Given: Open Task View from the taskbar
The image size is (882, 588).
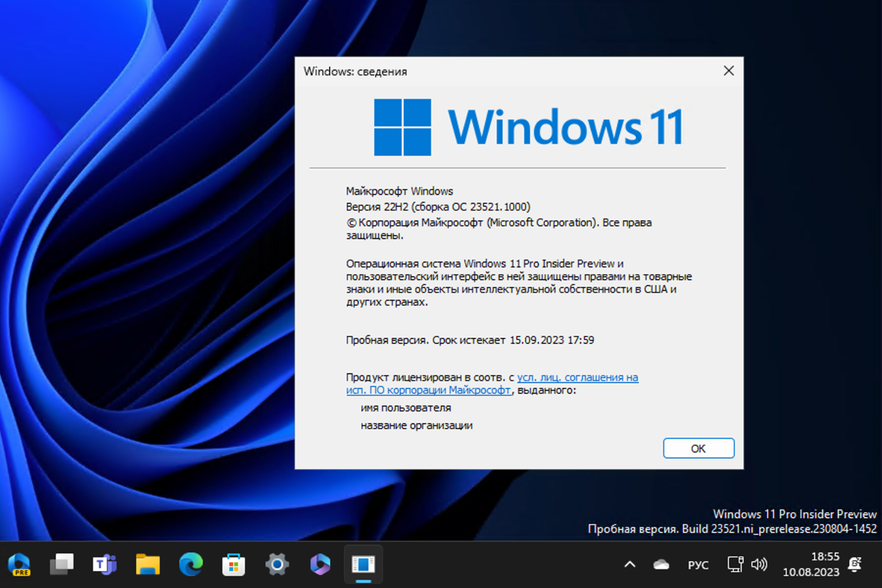Looking at the screenshot, I should click(x=61, y=564).
